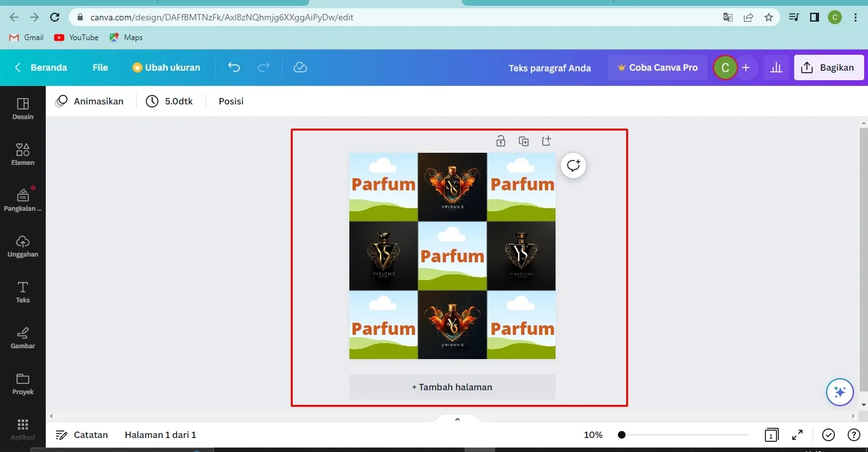The height and width of the screenshot is (452, 868).
Task: Open the Catatan notes panel
Action: coord(82,435)
